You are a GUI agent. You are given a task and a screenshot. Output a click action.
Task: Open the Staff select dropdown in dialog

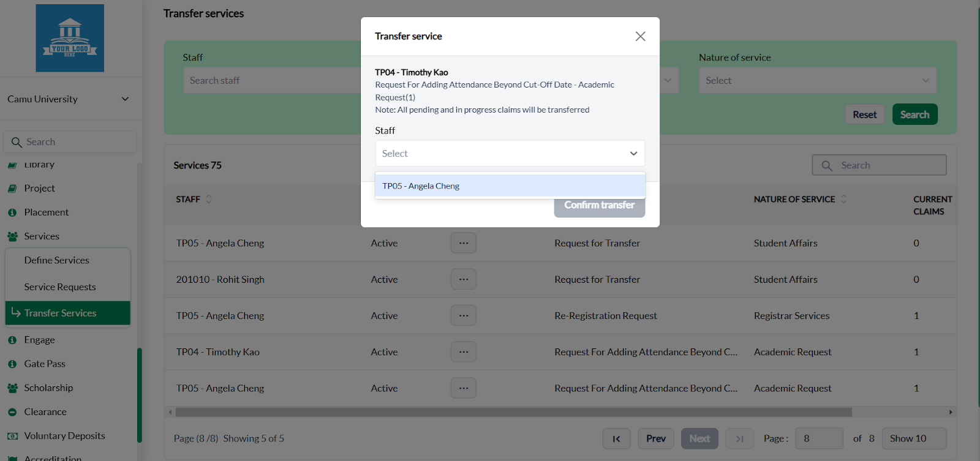[510, 154]
